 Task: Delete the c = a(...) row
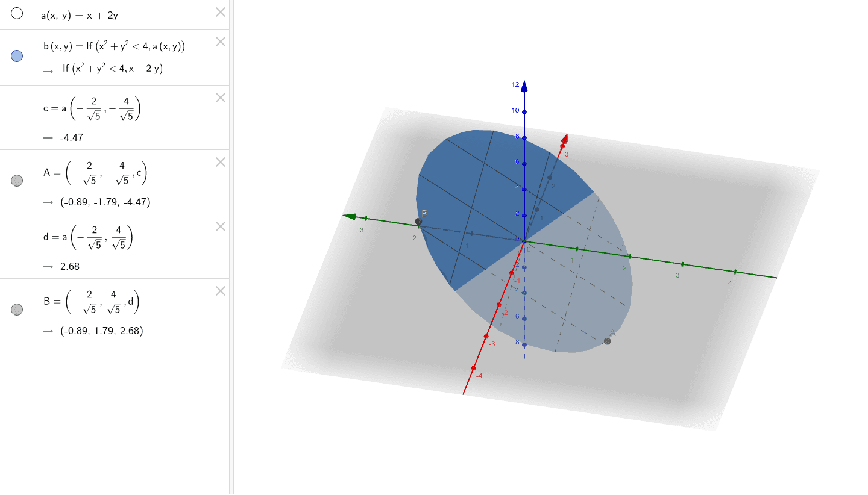(x=221, y=98)
